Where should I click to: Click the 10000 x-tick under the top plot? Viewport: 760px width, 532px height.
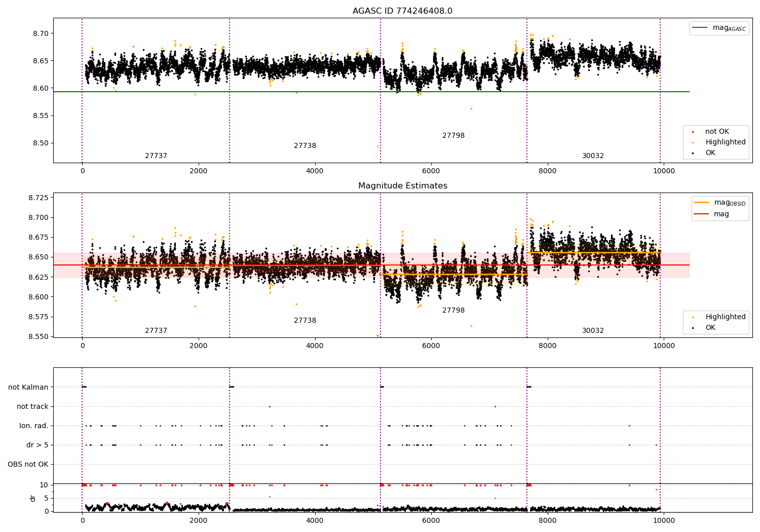point(664,171)
